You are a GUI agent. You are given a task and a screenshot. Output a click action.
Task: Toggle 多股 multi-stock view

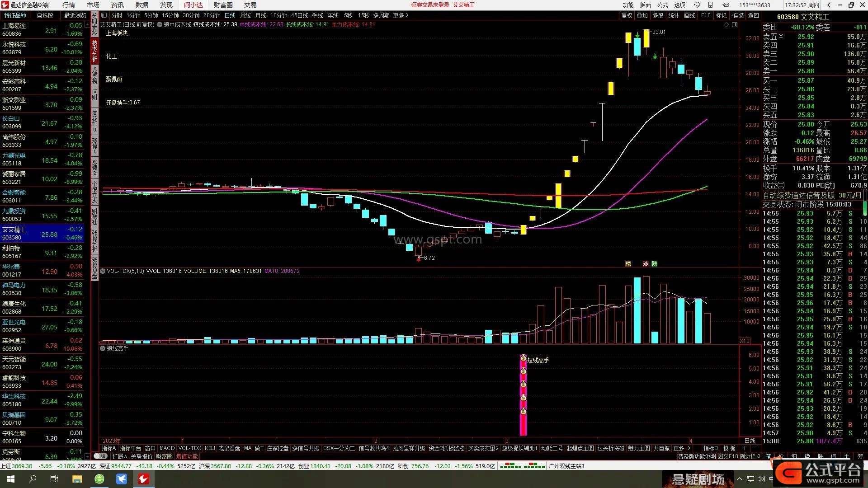point(658,15)
